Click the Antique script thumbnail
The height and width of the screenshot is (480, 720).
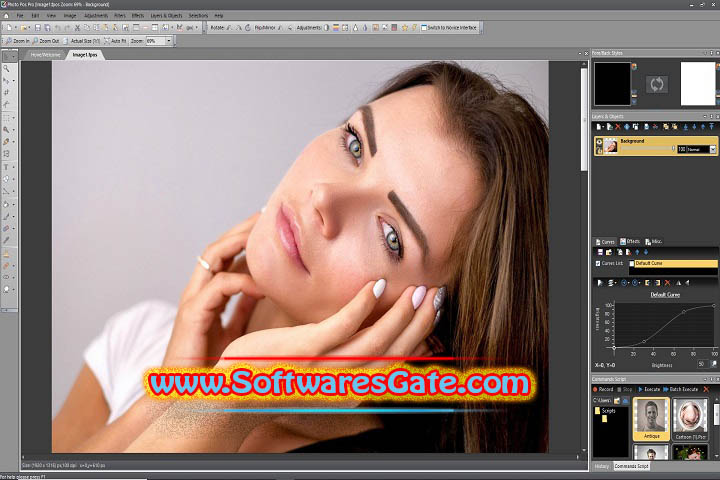[x=651, y=418]
